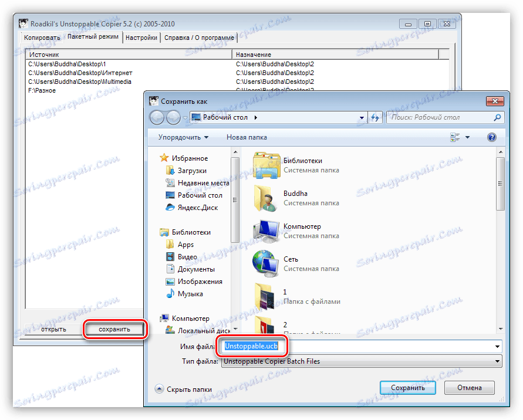523x420 pixels.
Task: Select the Buddha user folder icon
Action: [x=266, y=198]
